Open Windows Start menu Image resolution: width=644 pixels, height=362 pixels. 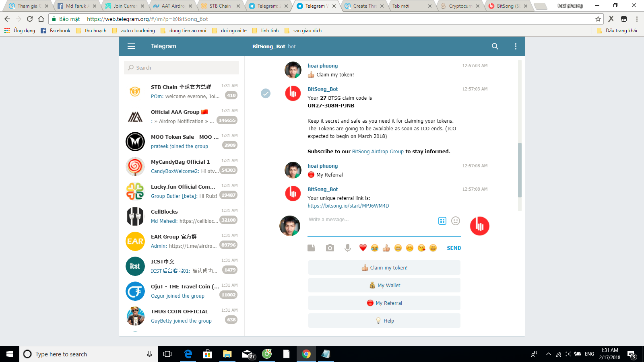(x=10, y=354)
